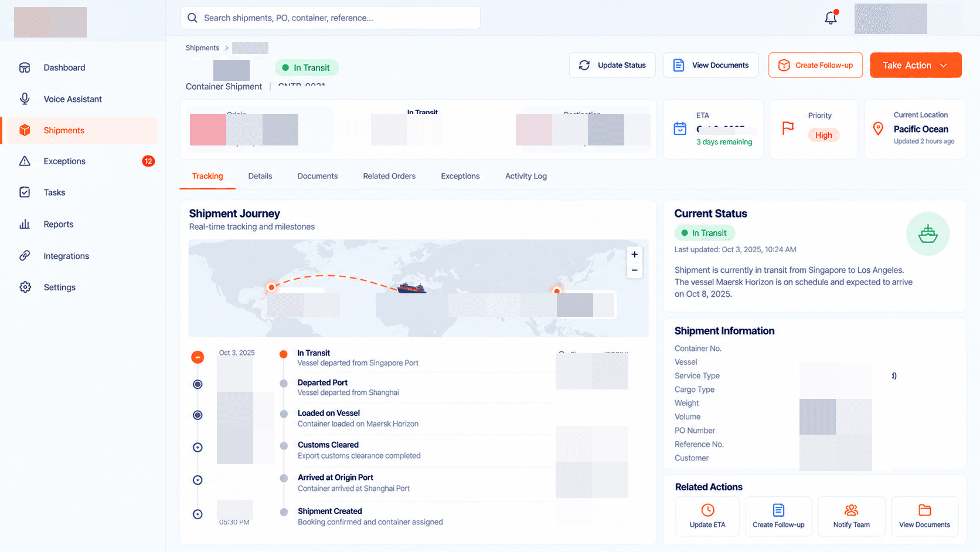
Task: Click the Integrations link icon in sidebar
Action: [x=25, y=256]
